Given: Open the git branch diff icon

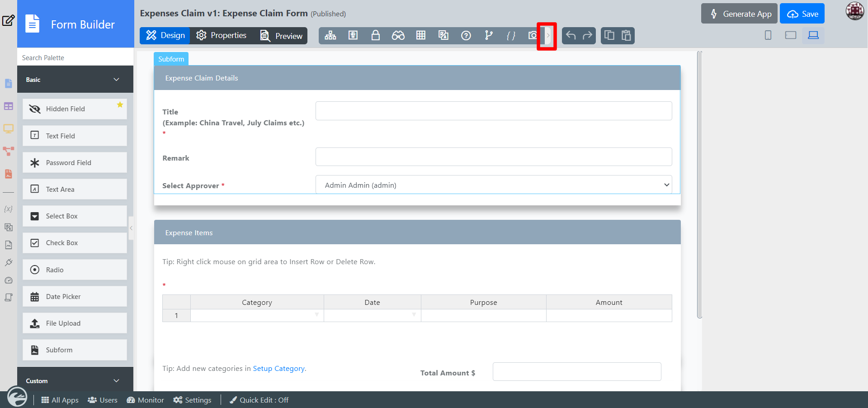Looking at the screenshot, I should 489,35.
